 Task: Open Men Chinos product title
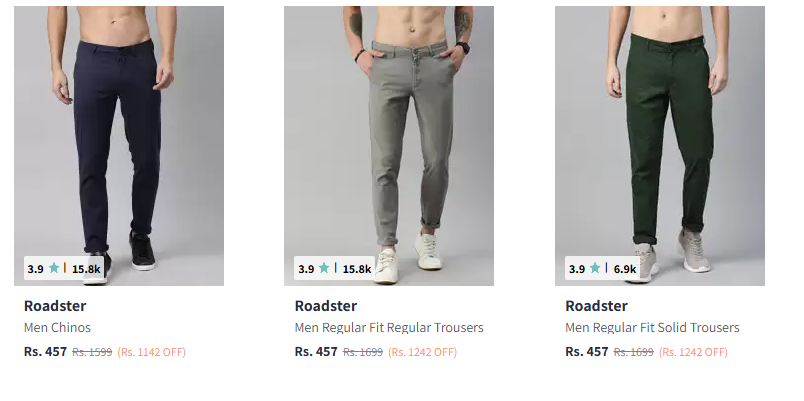[57, 327]
